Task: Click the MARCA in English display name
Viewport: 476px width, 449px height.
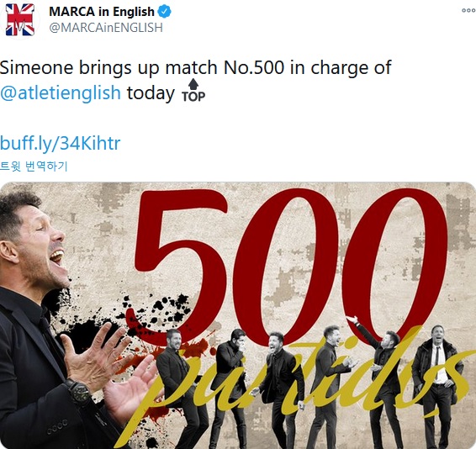Action: click(102, 12)
